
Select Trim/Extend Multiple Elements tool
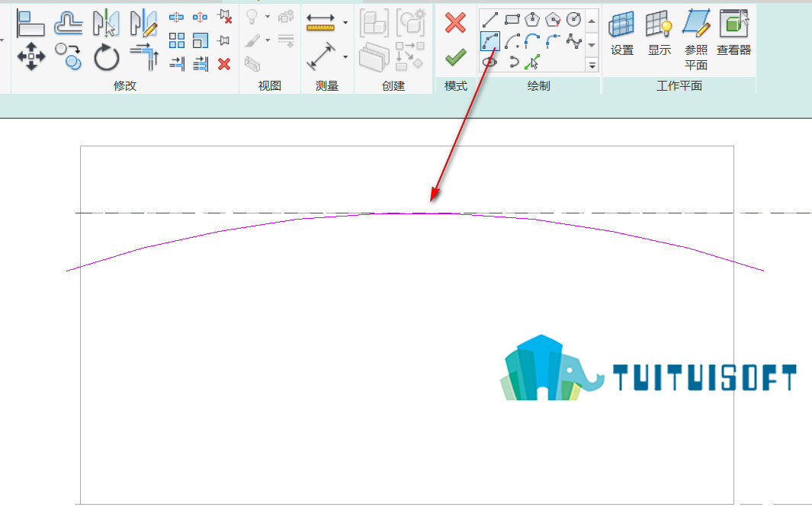coord(200,64)
